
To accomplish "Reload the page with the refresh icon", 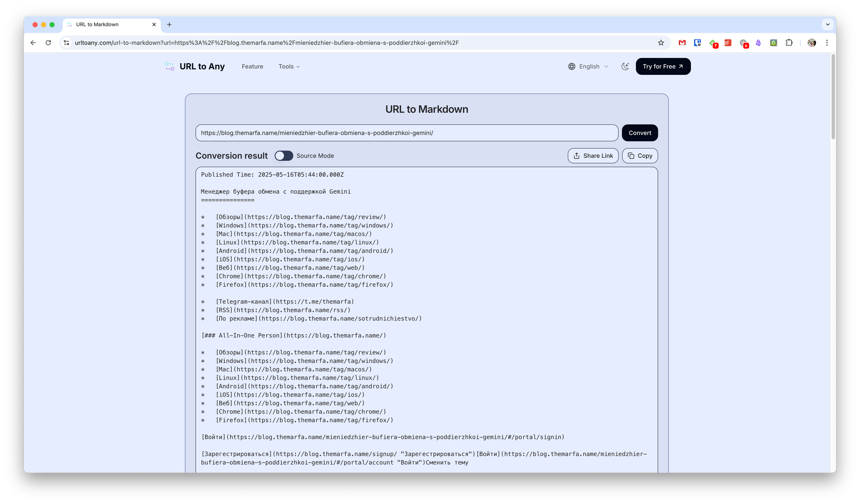I will 48,43.
